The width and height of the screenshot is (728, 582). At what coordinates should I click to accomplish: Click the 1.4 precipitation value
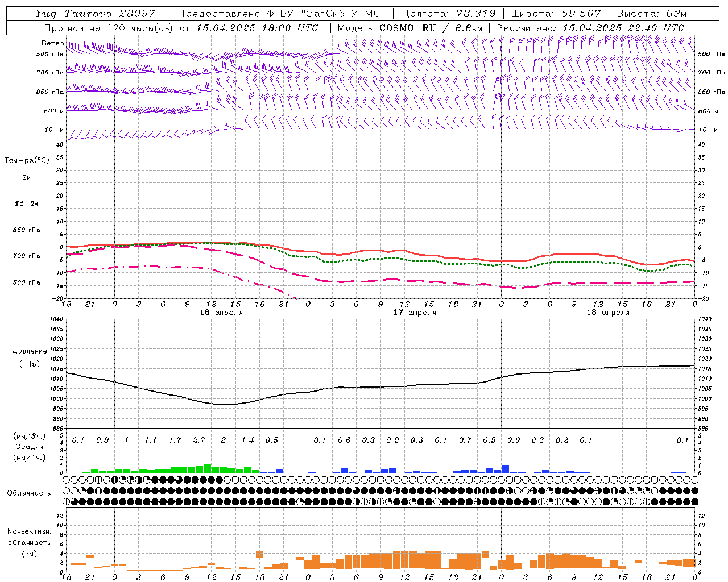point(247,440)
